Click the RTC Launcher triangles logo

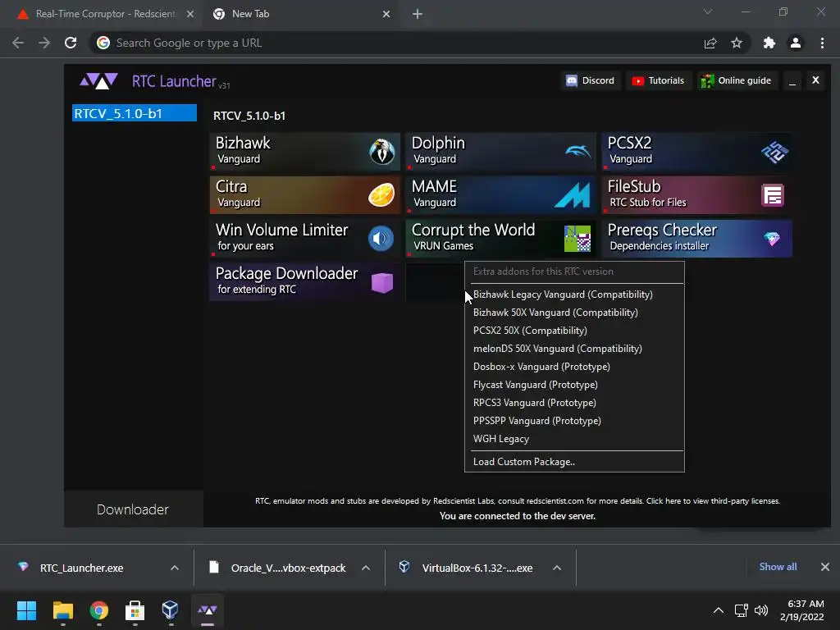98,81
